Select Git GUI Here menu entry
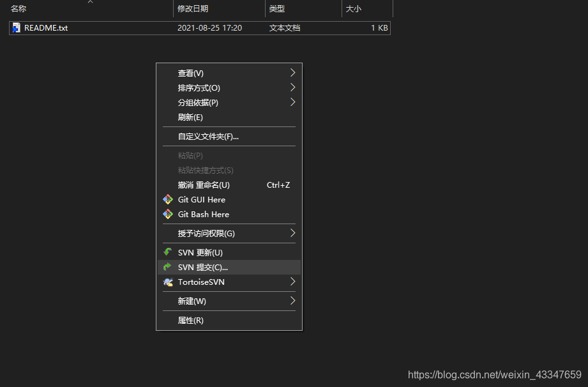Image resolution: width=588 pixels, height=387 pixels. click(229, 199)
